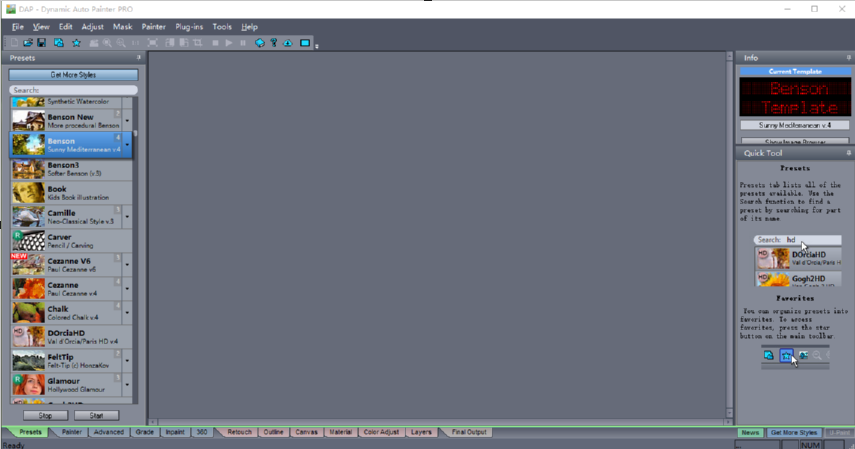855x449 pixels.
Task: Click the cloud download toolbar icon
Action: [288, 43]
